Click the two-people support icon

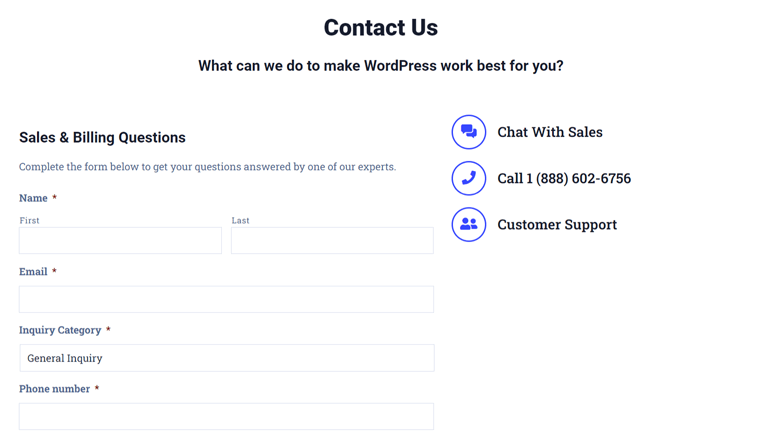pos(469,224)
